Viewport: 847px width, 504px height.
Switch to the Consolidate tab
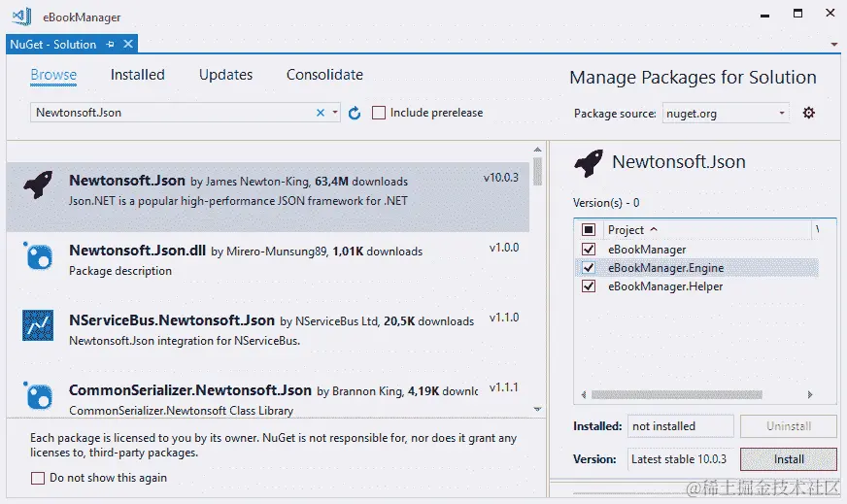[324, 75]
